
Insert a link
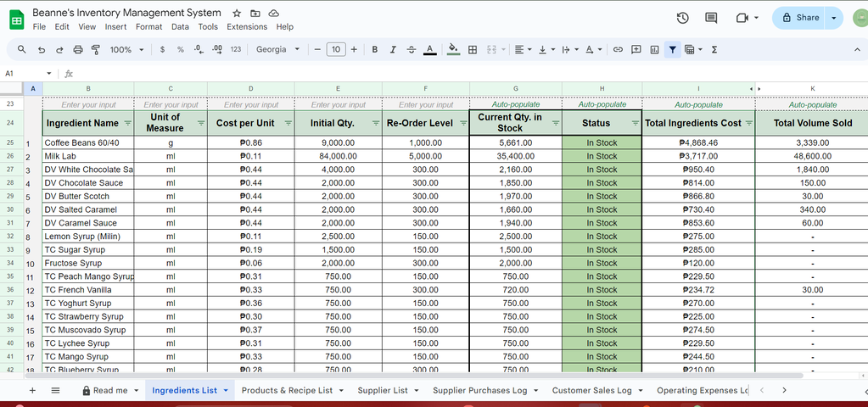[619, 50]
